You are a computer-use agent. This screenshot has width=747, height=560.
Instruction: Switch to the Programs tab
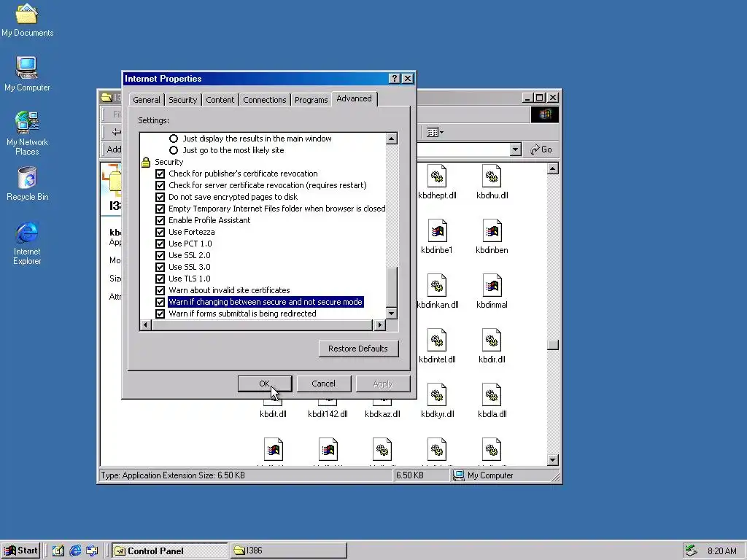click(311, 100)
